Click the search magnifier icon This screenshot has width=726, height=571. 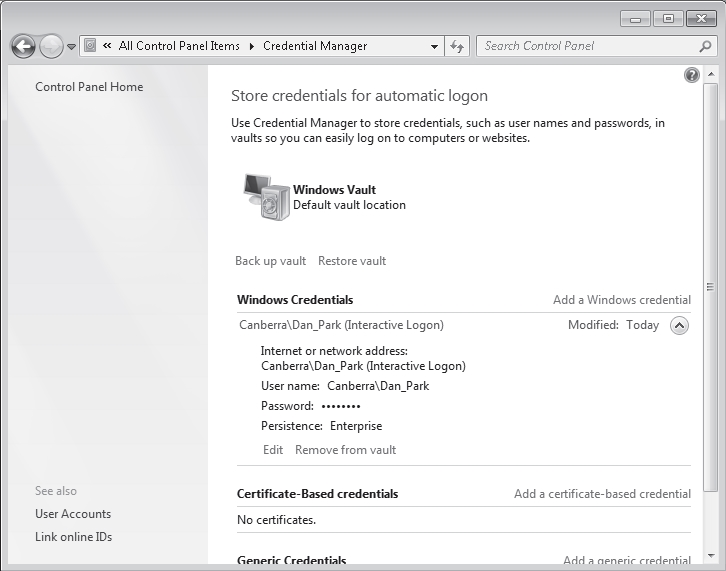coord(705,46)
